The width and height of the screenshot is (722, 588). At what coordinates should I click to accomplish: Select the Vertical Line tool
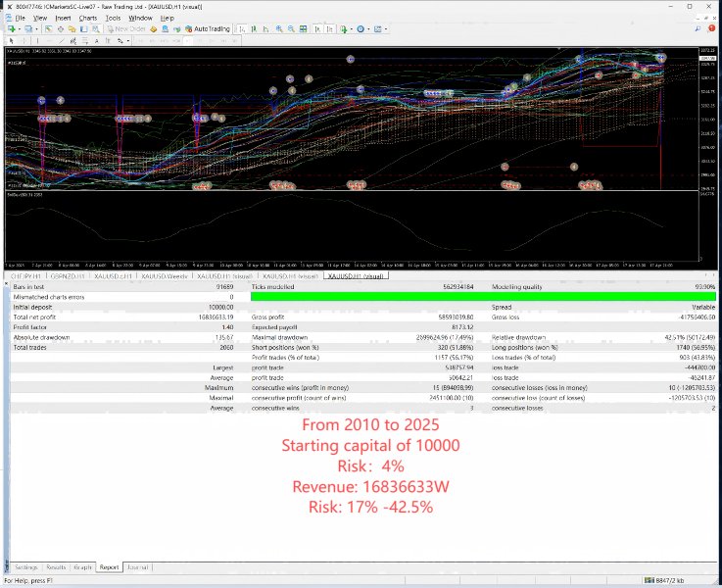[x=38, y=41]
